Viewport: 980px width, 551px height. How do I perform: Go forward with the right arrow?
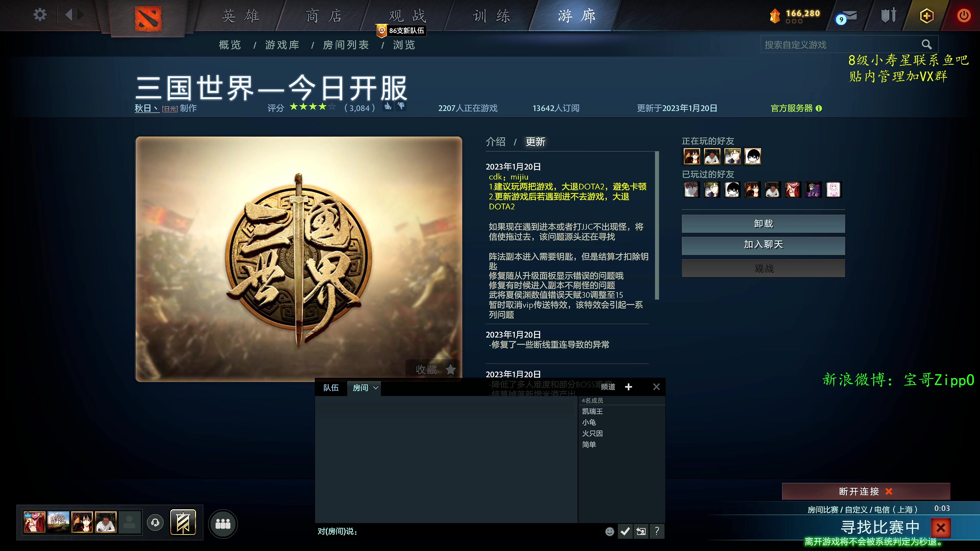(x=80, y=15)
